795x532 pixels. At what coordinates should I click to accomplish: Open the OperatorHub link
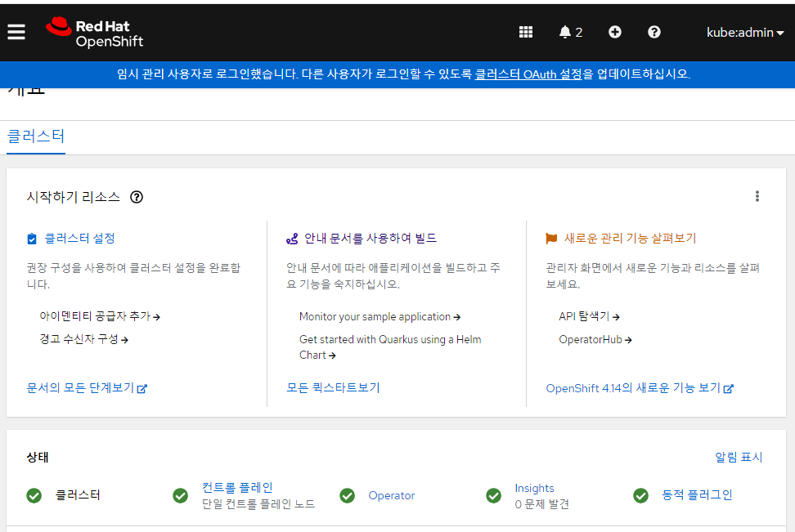pyautogui.click(x=595, y=339)
